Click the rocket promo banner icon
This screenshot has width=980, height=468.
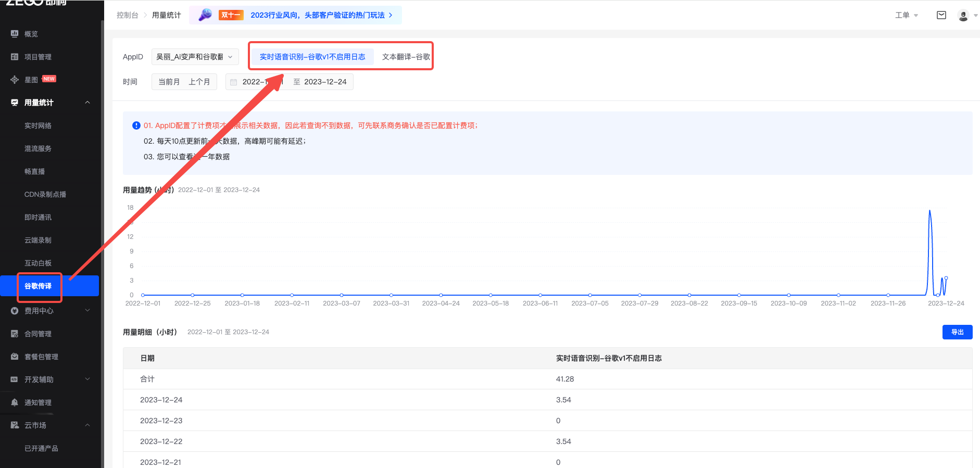(x=205, y=15)
